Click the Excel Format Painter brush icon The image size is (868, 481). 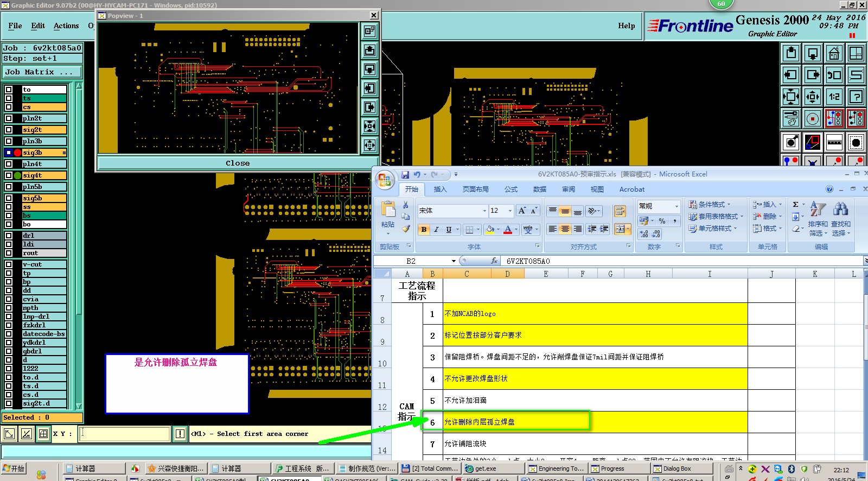(406, 229)
